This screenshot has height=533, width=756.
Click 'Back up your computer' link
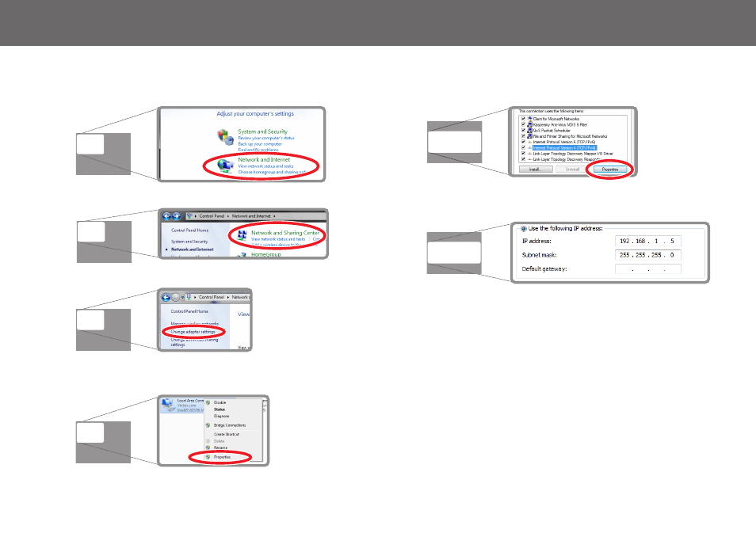pyautogui.click(x=260, y=144)
